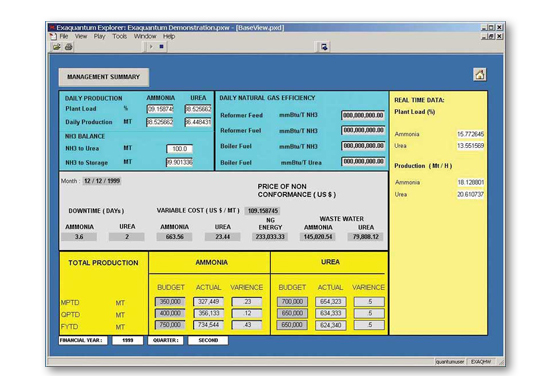Click Urea variable cost 23.44

(x=222, y=237)
